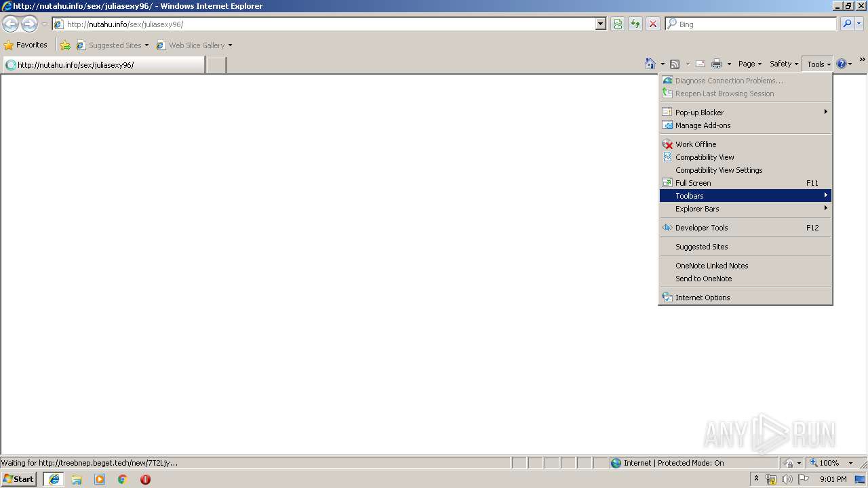The height and width of the screenshot is (488, 868).
Task: Show hidden tray icons arrow
Action: pyautogui.click(x=757, y=479)
